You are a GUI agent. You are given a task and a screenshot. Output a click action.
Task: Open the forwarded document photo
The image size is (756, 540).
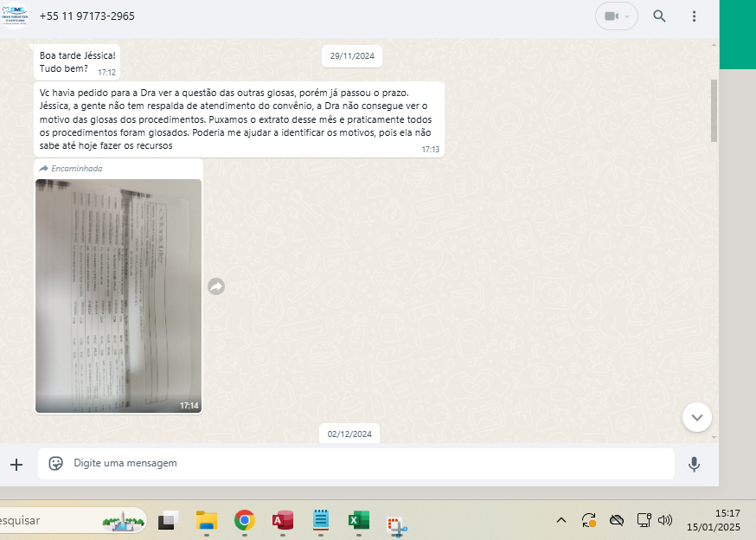coord(119,296)
